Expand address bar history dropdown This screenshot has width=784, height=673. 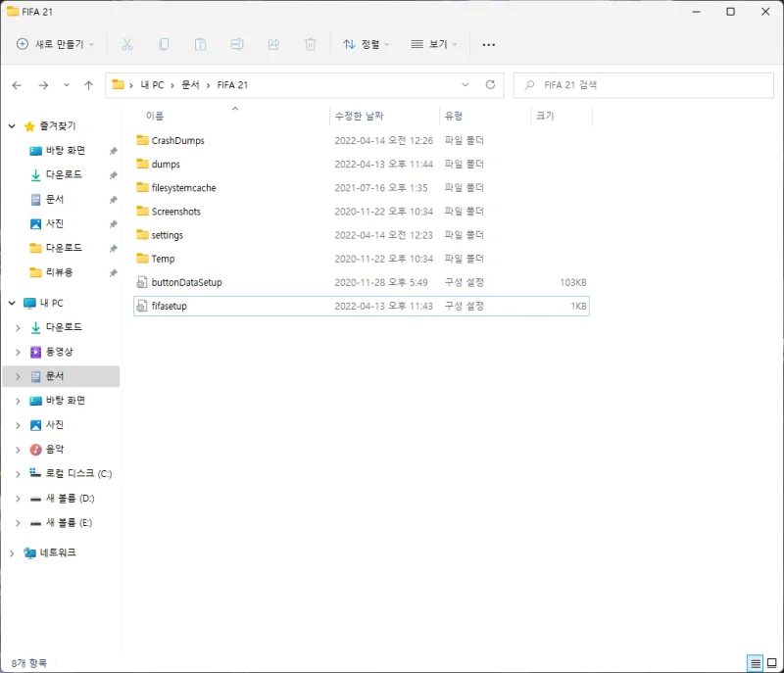465,85
